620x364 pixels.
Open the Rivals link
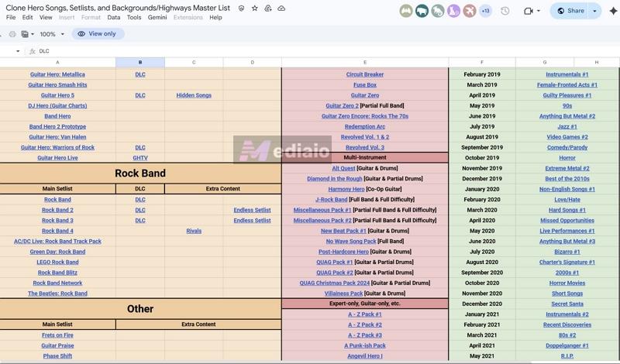pos(194,231)
